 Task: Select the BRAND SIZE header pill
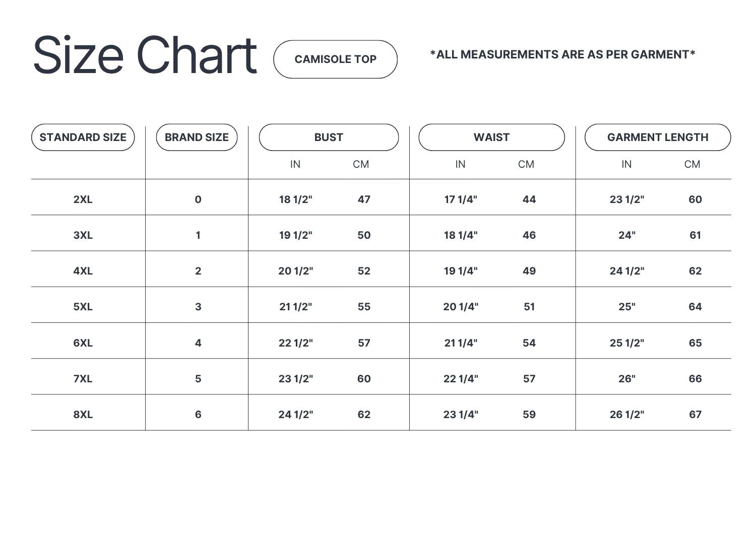point(197,138)
